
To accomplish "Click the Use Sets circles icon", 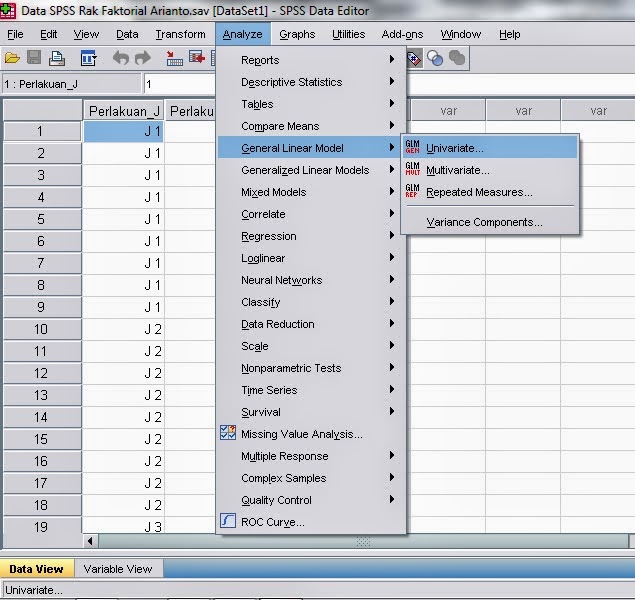I will click(x=435, y=59).
